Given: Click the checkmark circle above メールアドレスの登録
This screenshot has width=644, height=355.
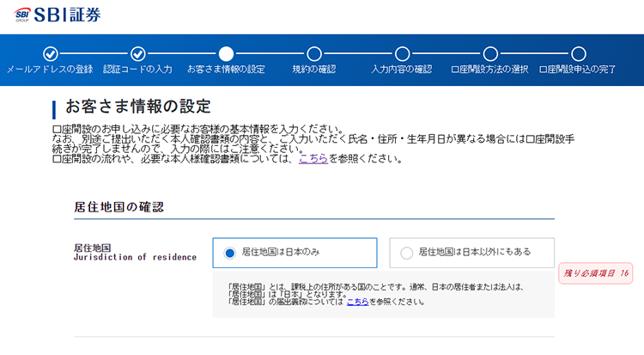Looking at the screenshot, I should [50, 53].
